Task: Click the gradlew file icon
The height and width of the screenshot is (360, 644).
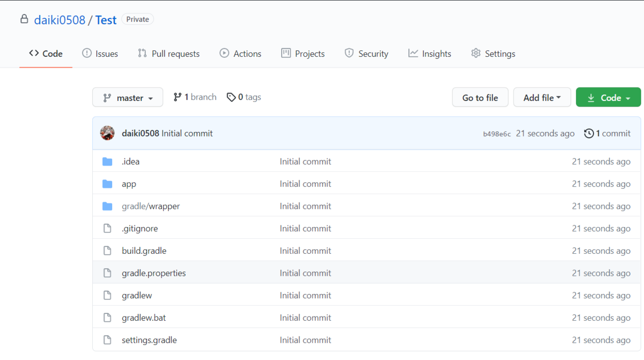Action: tap(107, 295)
